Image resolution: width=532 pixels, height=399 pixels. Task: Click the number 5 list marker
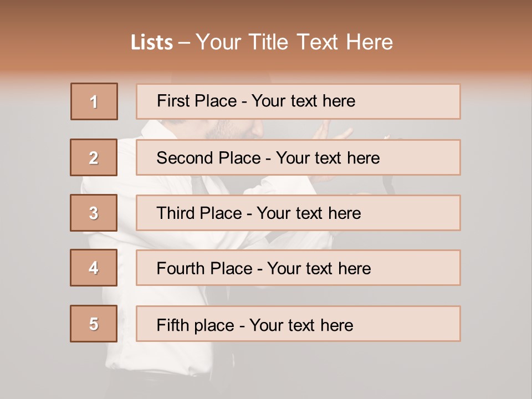click(x=94, y=324)
